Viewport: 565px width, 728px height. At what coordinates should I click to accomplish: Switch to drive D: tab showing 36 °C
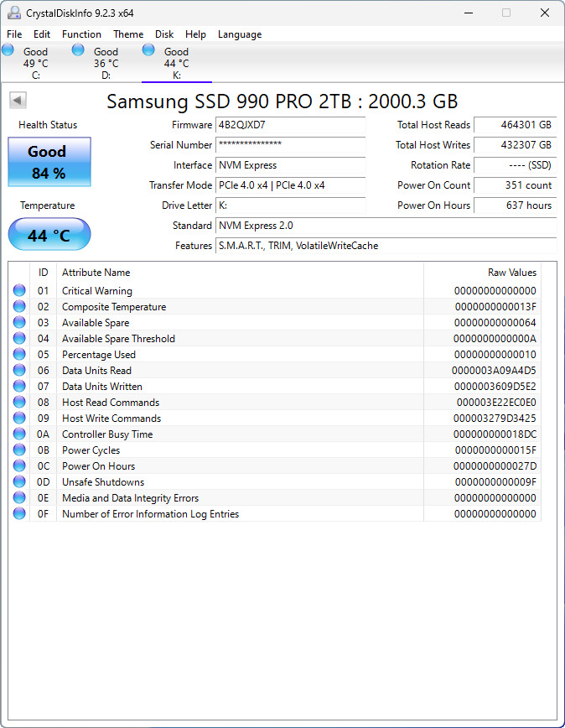pyautogui.click(x=106, y=63)
